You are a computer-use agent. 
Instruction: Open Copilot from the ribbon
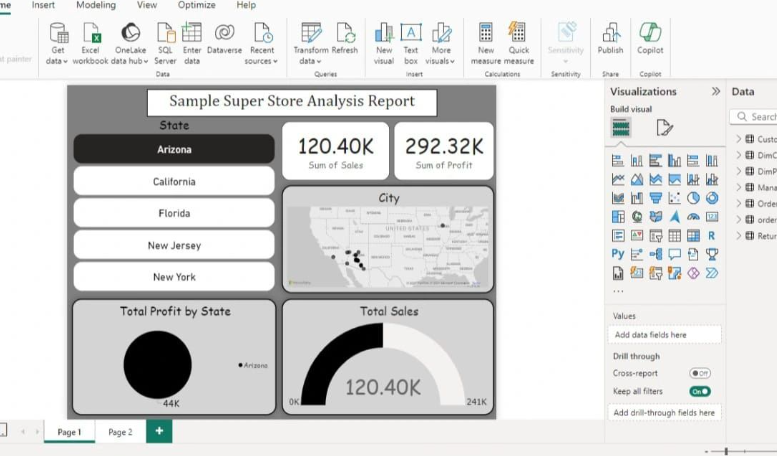[x=650, y=33]
